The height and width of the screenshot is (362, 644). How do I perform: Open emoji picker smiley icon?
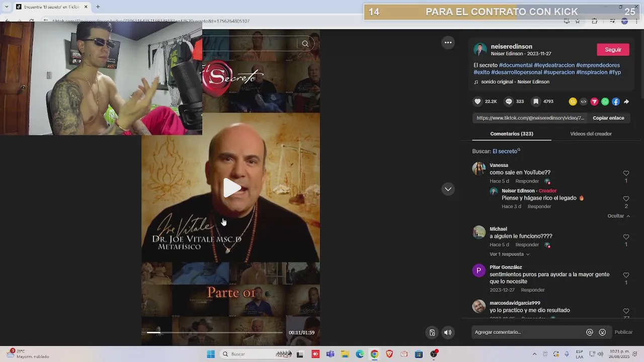[x=602, y=332]
